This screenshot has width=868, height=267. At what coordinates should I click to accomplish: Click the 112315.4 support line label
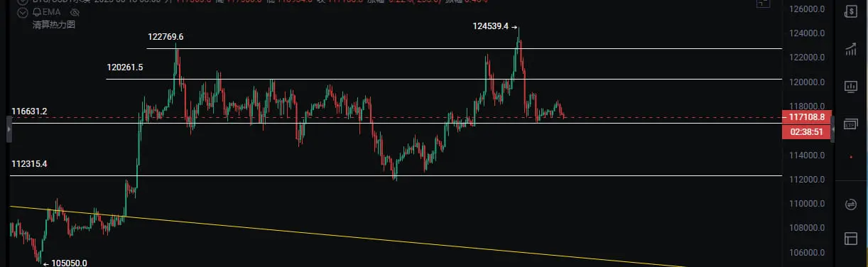point(29,164)
